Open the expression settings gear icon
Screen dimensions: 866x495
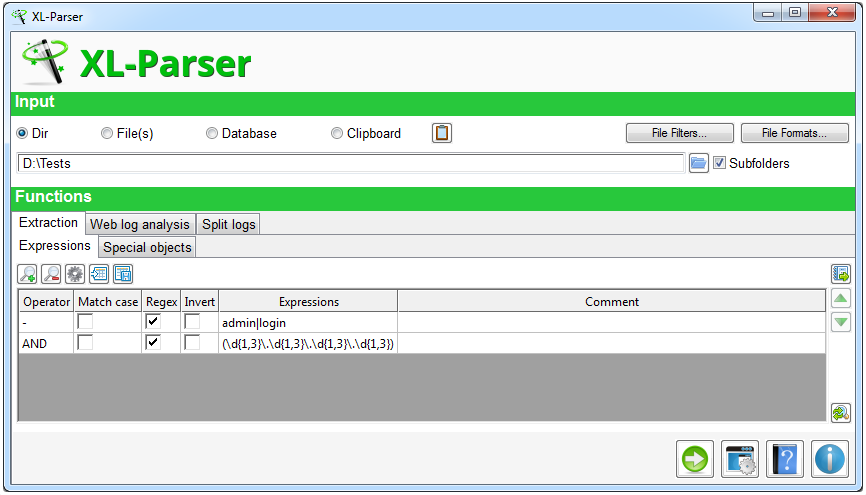(75, 274)
